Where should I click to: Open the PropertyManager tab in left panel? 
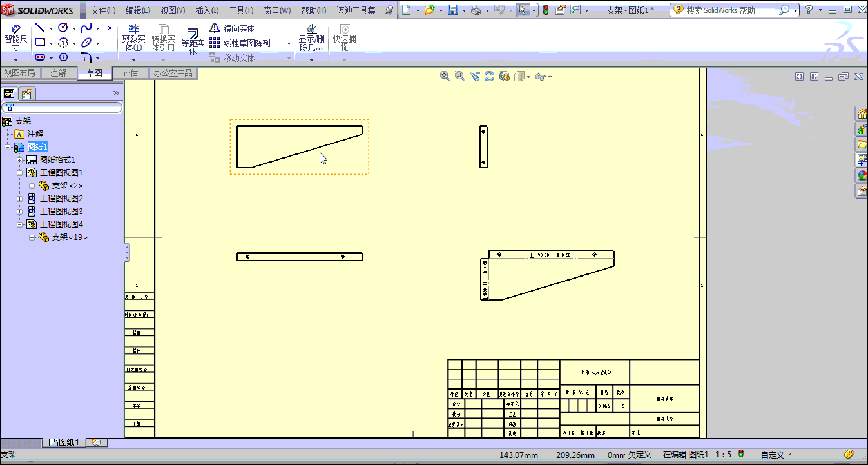pos(26,94)
